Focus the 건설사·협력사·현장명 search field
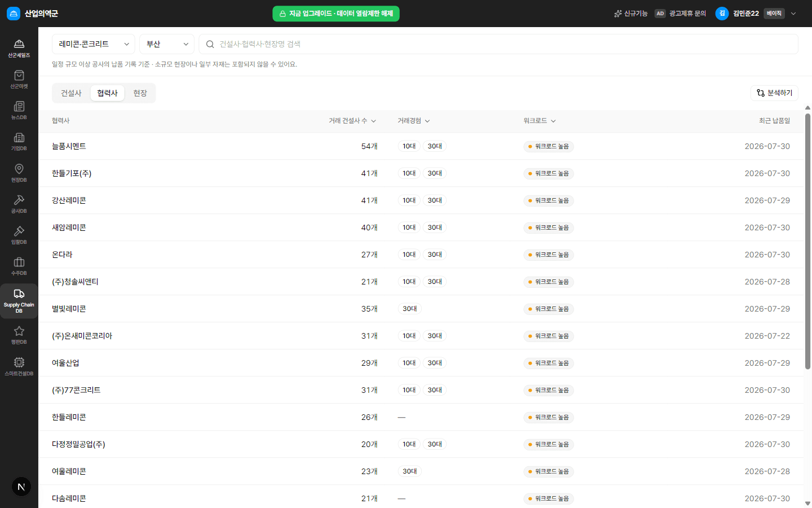812x508 pixels. point(498,44)
